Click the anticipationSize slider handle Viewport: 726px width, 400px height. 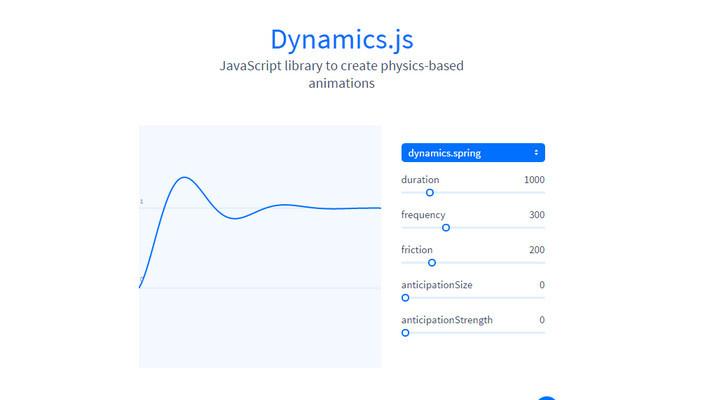[405, 298]
